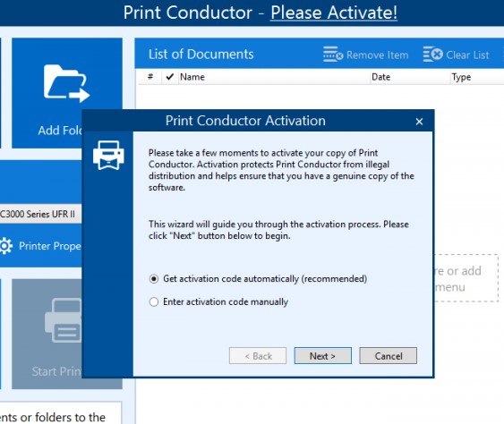
Task: Click the checkmark column header
Action: (x=170, y=77)
